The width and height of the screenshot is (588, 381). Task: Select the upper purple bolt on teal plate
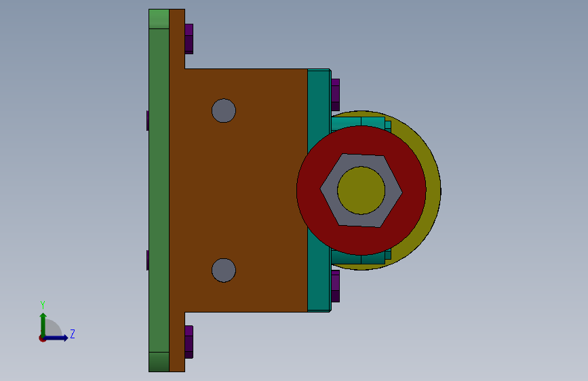point(336,94)
